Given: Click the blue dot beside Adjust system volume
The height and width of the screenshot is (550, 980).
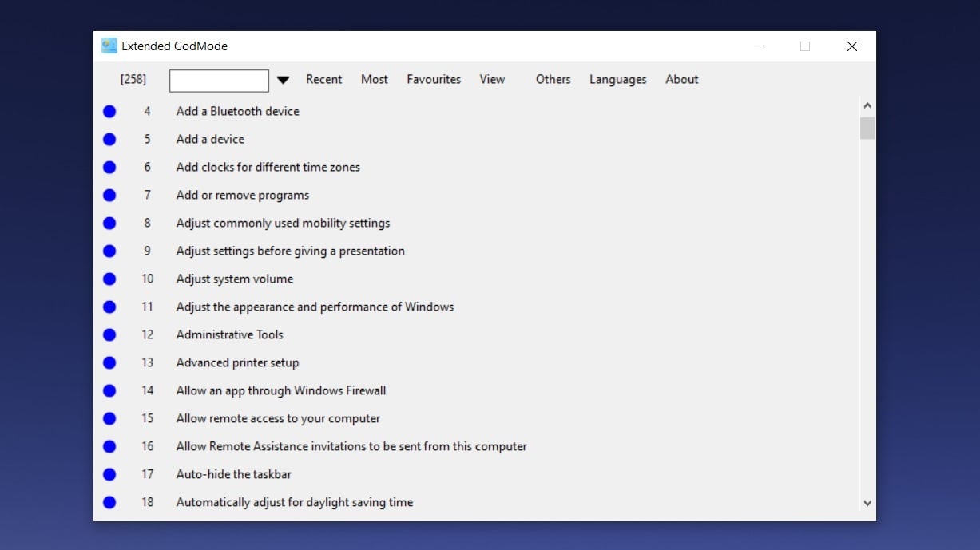Looking at the screenshot, I should (109, 279).
